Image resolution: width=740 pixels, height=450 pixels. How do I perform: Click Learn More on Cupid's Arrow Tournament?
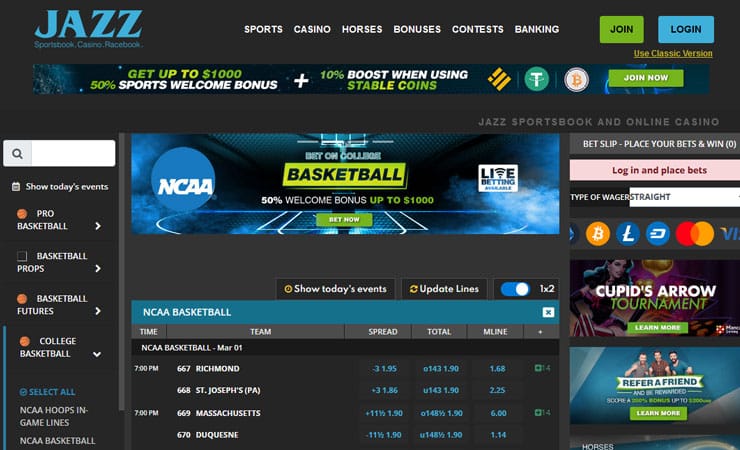(657, 327)
